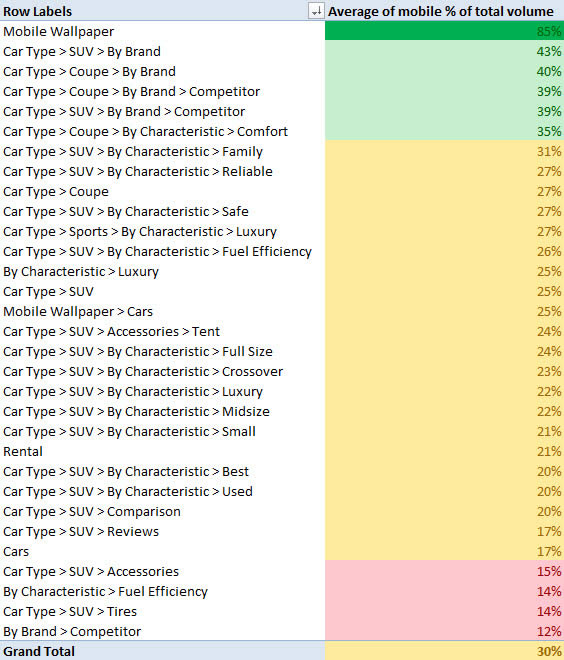564x660 pixels.
Task: Click the 31% Family SUV value cell
Action: (444, 151)
